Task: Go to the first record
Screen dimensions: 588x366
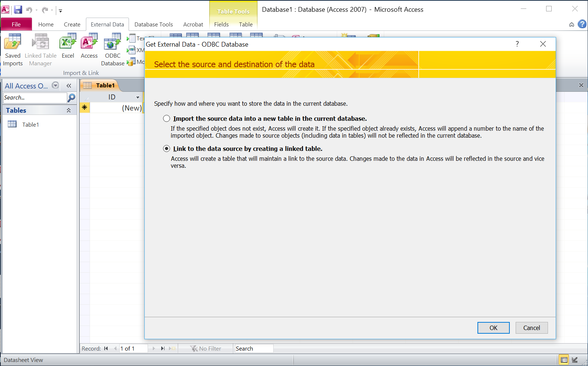Action: 106,348
